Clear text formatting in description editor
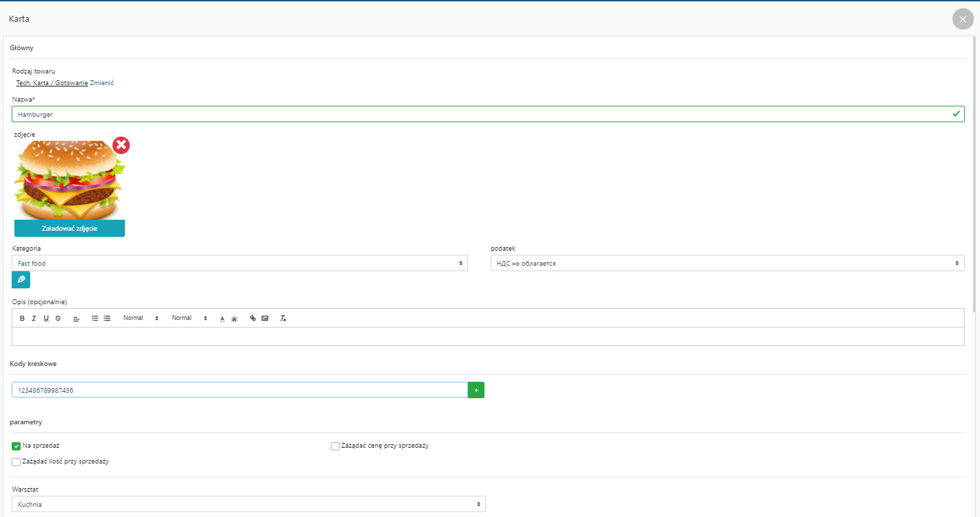980x517 pixels. point(283,319)
